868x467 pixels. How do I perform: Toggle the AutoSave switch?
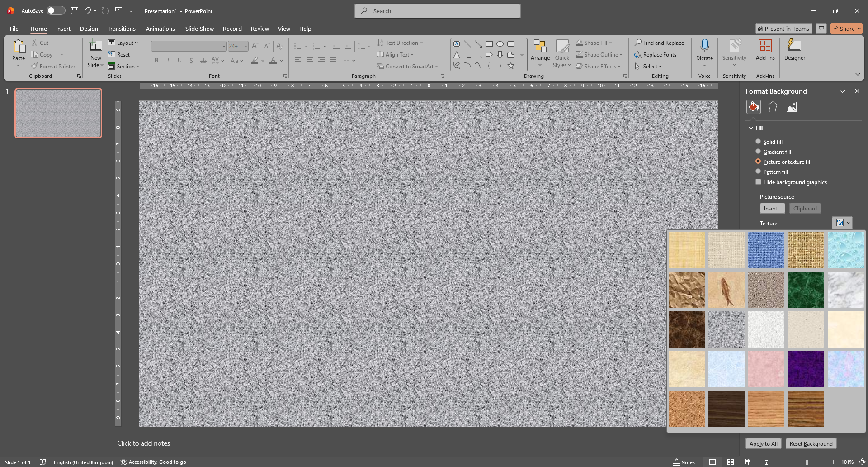(x=56, y=11)
